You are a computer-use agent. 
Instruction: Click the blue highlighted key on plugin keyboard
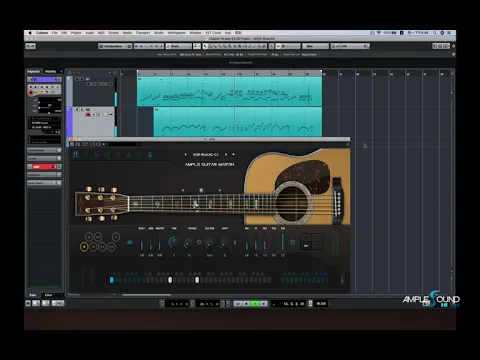pyautogui.click(x=112, y=280)
